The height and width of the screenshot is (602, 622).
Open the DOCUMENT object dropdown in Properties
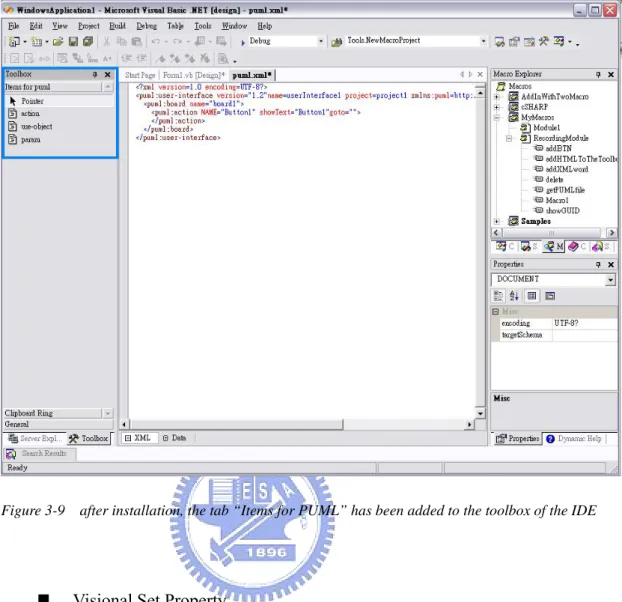(610, 280)
